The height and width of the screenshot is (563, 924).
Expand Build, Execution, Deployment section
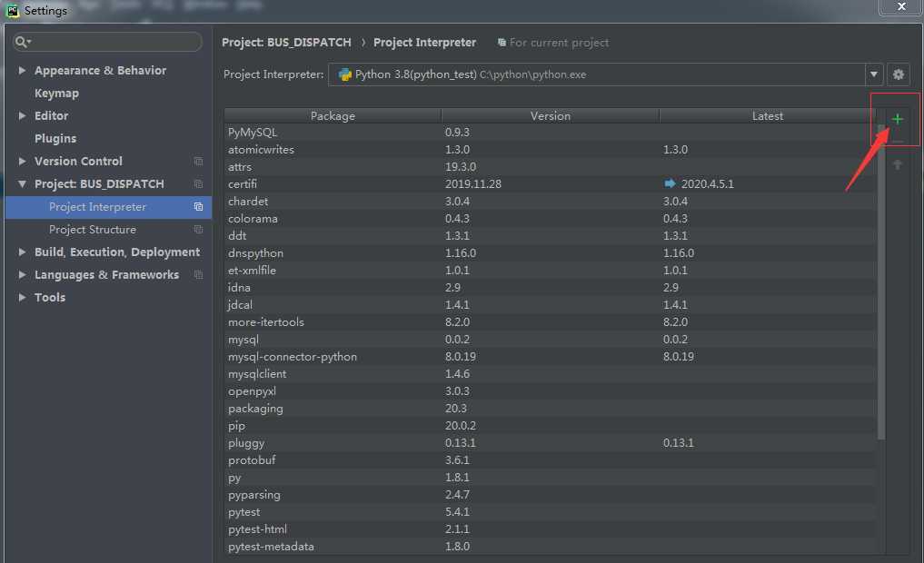(22, 252)
